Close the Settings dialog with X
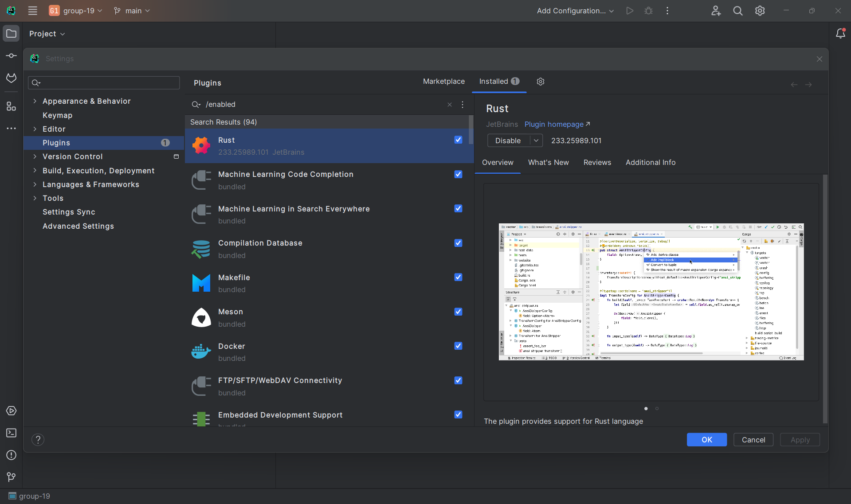Viewport: 851px width, 504px height. (820, 59)
